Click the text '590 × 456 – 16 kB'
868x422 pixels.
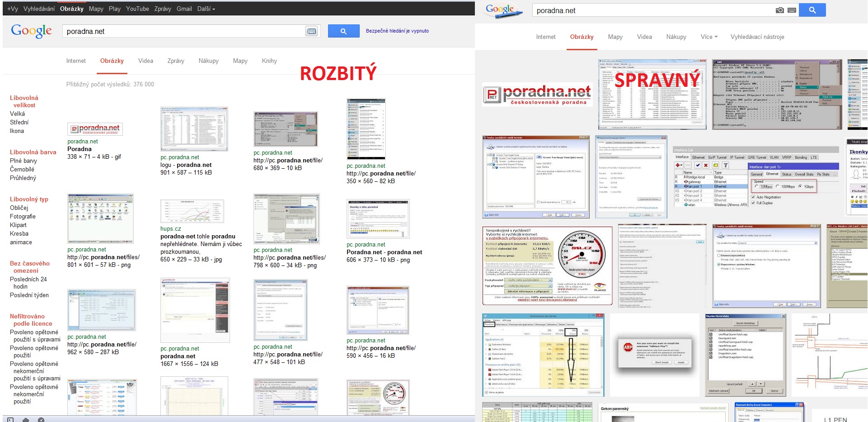[371, 356]
